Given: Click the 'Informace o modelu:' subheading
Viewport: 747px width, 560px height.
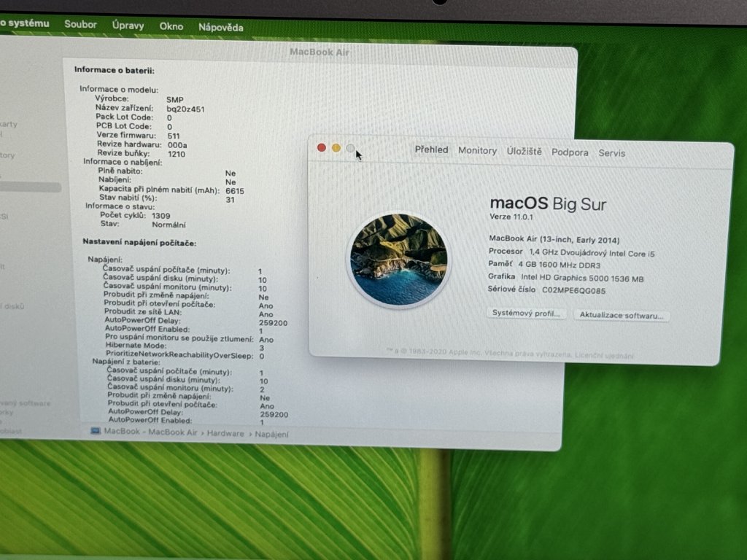Looking at the screenshot, I should pyautogui.click(x=119, y=89).
